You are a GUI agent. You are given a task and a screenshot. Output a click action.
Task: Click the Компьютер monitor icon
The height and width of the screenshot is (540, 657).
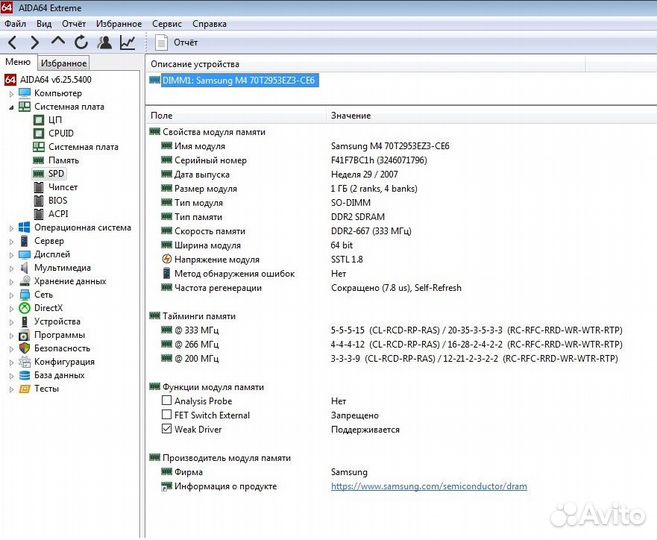coord(25,93)
